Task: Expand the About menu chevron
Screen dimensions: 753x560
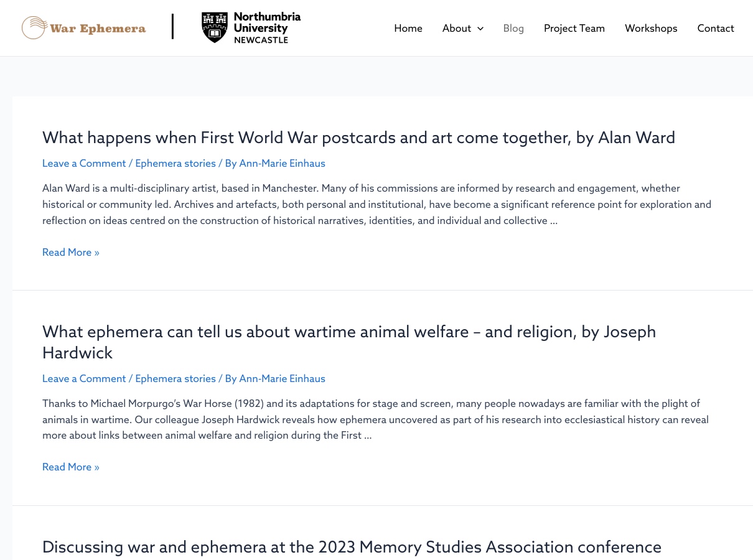Action: click(x=480, y=29)
